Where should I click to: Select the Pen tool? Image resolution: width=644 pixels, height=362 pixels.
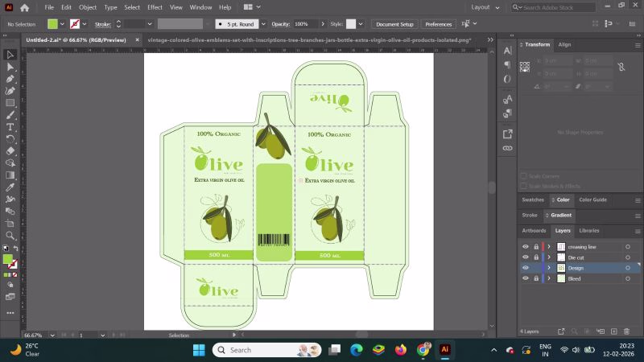(x=10, y=79)
